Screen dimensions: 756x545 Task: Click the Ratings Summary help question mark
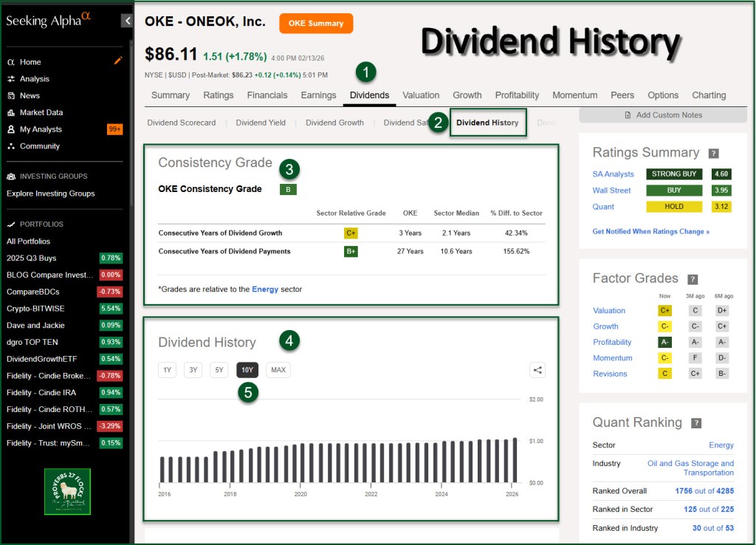pyautogui.click(x=713, y=154)
